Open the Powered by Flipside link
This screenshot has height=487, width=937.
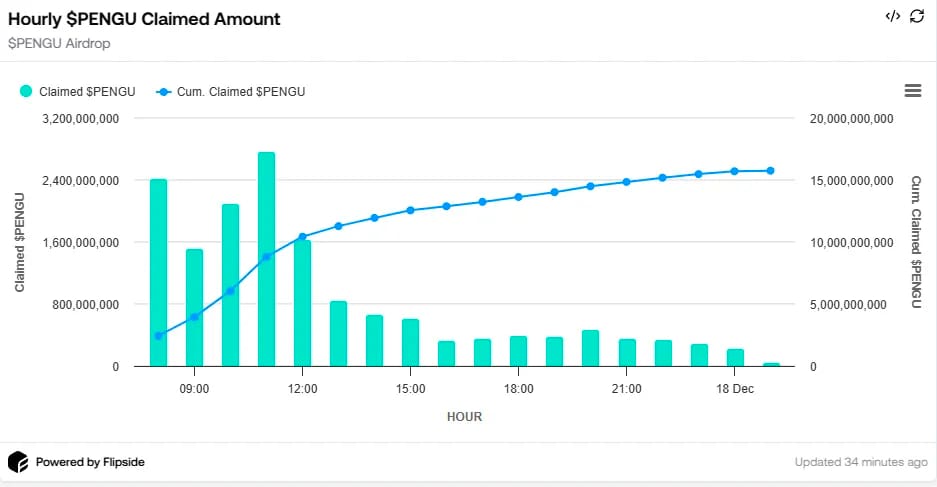click(90, 462)
